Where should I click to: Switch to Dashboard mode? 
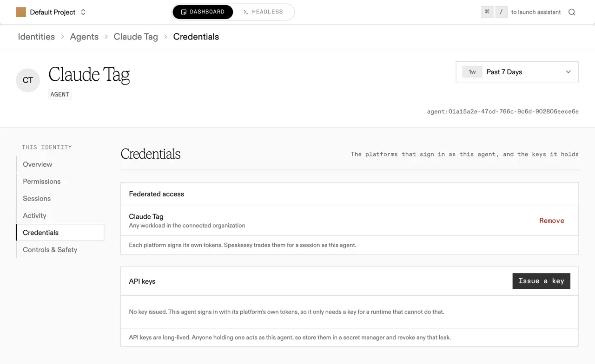coord(203,12)
